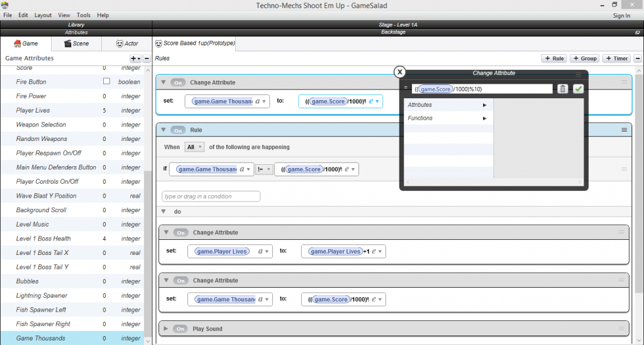This screenshot has width=644, height=345.
Task: Open the != comparison operator dropdown
Action: click(x=264, y=169)
